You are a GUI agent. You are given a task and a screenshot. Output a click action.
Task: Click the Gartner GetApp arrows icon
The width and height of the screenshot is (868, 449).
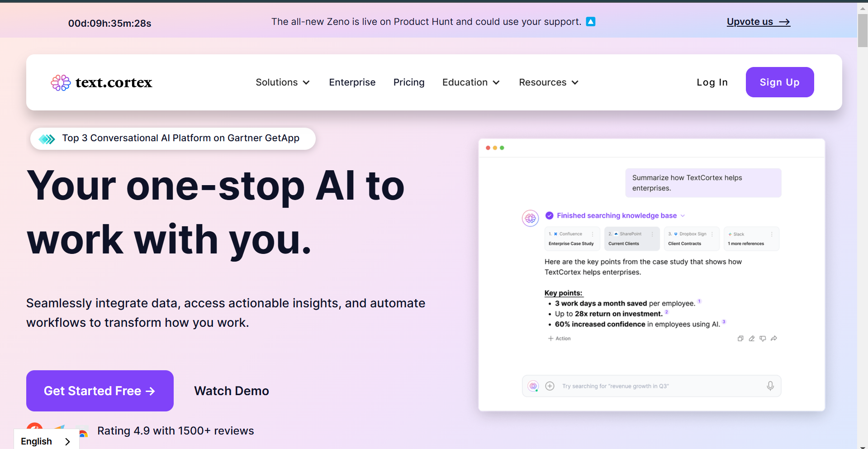pos(47,139)
